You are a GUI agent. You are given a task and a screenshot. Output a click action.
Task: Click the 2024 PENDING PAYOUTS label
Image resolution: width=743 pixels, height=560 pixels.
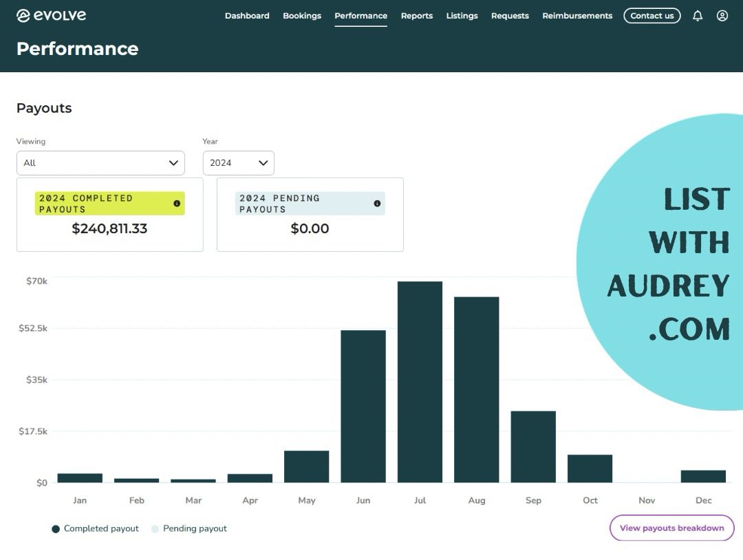(x=279, y=204)
